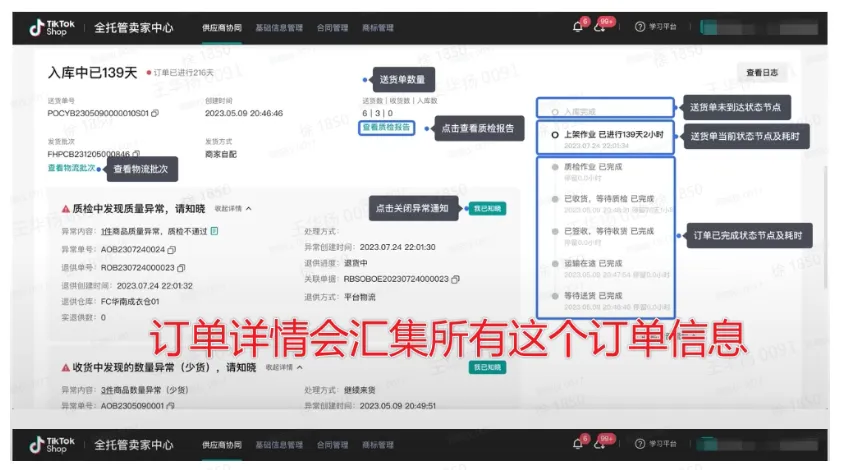Switch to 供应商协同 tab in top header
This screenshot has width=843, height=470.
click(222, 28)
